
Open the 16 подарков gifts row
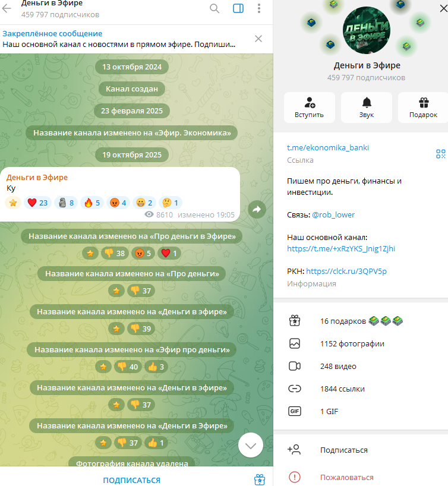(361, 321)
